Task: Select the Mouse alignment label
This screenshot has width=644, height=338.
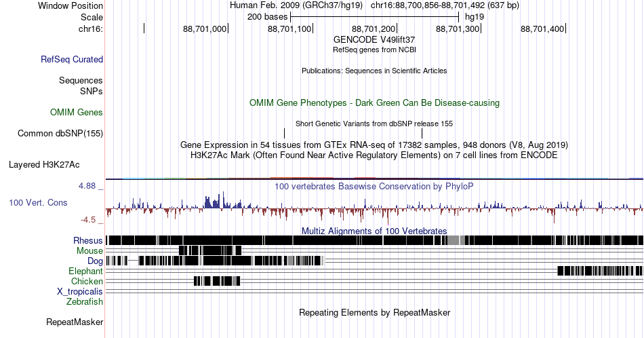Action: coord(89,251)
